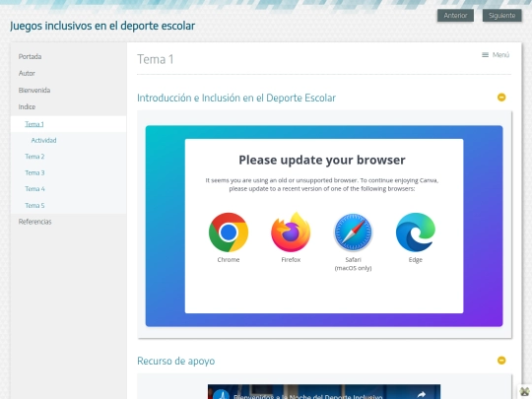The width and height of the screenshot is (532, 399).
Task: Click the Edge browser icon
Action: (x=416, y=233)
